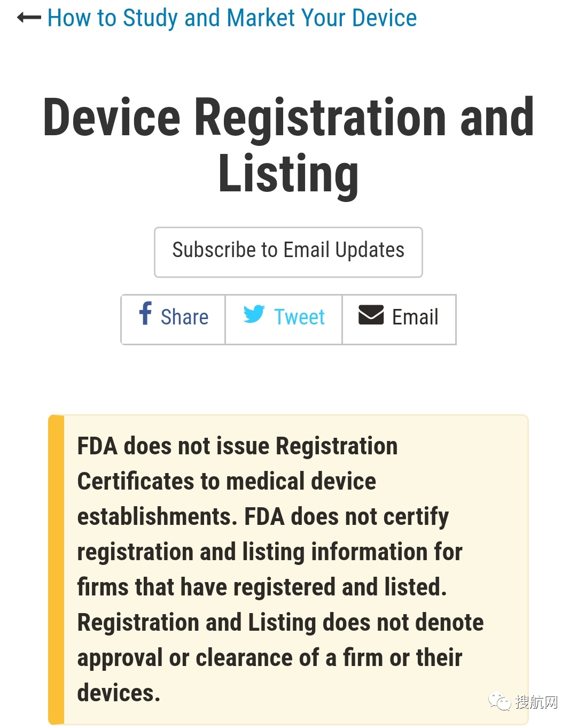Screen dimensions: 577x728
Task: Open the How to Study and Market Your Device link
Action: click(231, 18)
